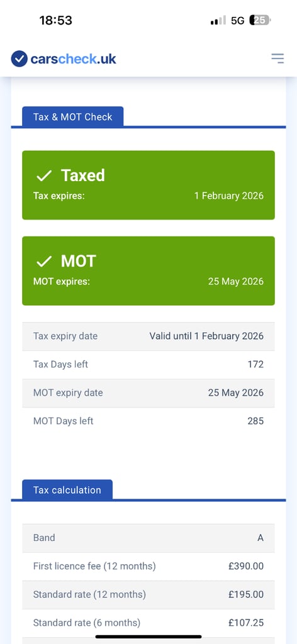Select the Tax expiry date row

(x=148, y=336)
